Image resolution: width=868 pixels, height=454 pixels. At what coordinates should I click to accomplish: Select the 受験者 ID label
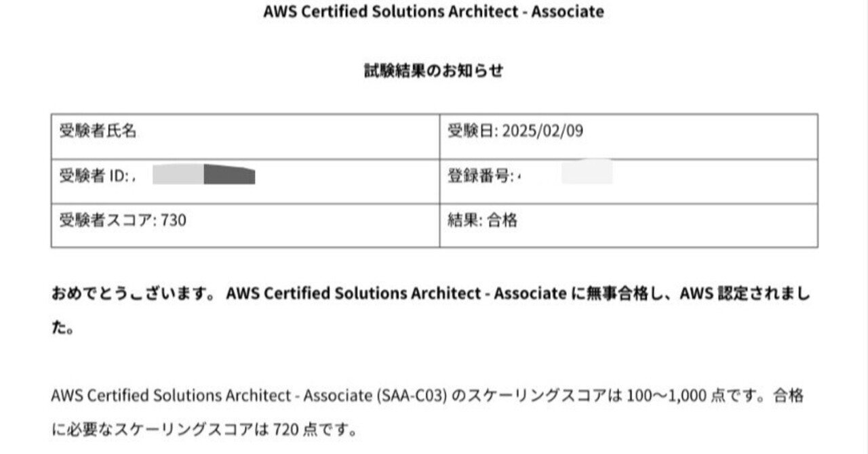click(94, 176)
